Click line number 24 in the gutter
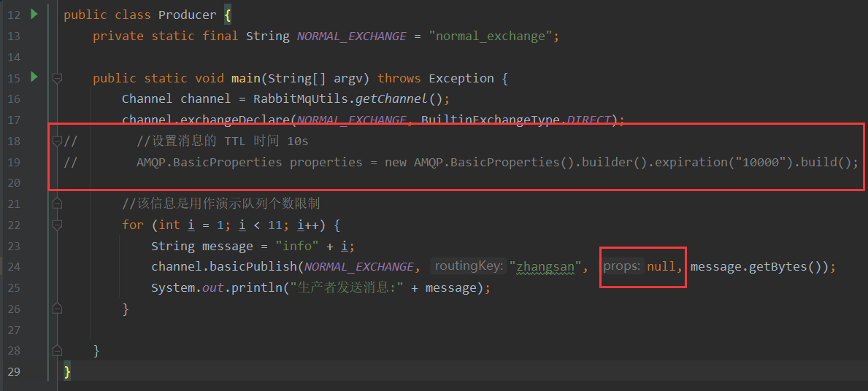 coord(15,267)
